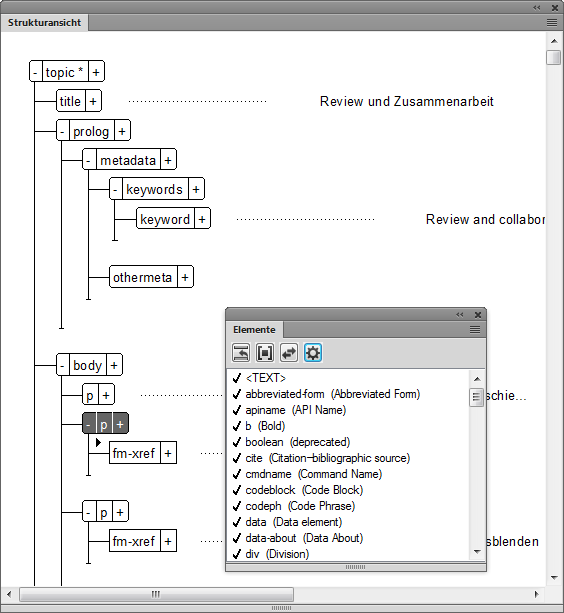Click down arrow of Elemente list scrollbar

[x=477, y=552]
